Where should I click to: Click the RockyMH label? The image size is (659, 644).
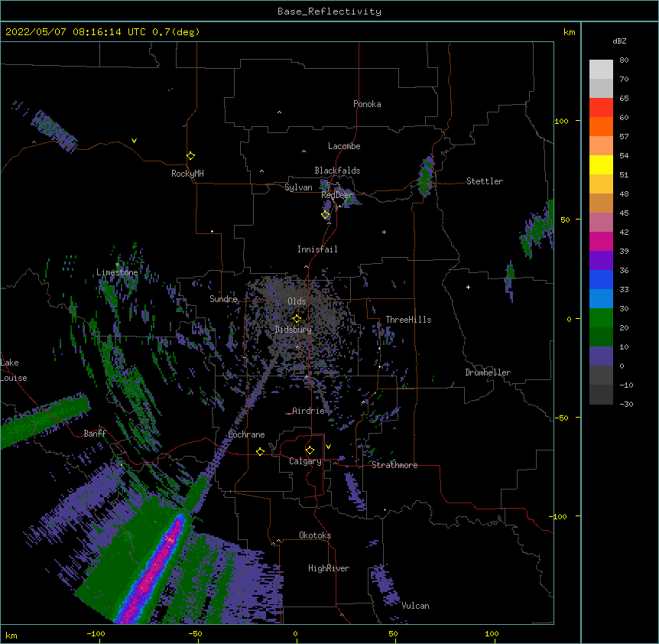point(187,174)
